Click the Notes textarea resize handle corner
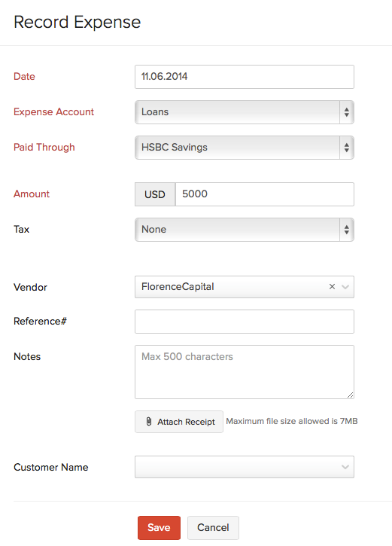The height and width of the screenshot is (546, 392). coord(351,395)
